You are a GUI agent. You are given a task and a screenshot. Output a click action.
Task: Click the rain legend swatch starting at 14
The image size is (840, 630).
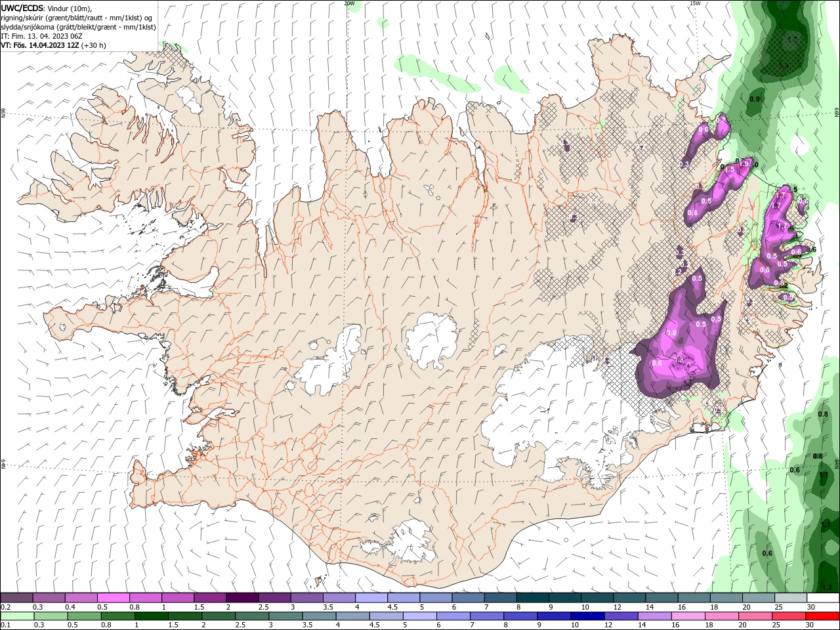[655, 616]
